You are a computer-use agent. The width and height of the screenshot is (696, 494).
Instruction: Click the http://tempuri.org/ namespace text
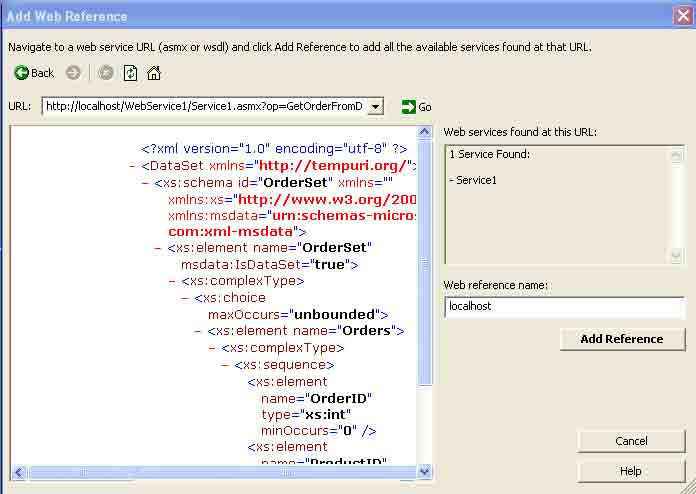tap(333, 166)
